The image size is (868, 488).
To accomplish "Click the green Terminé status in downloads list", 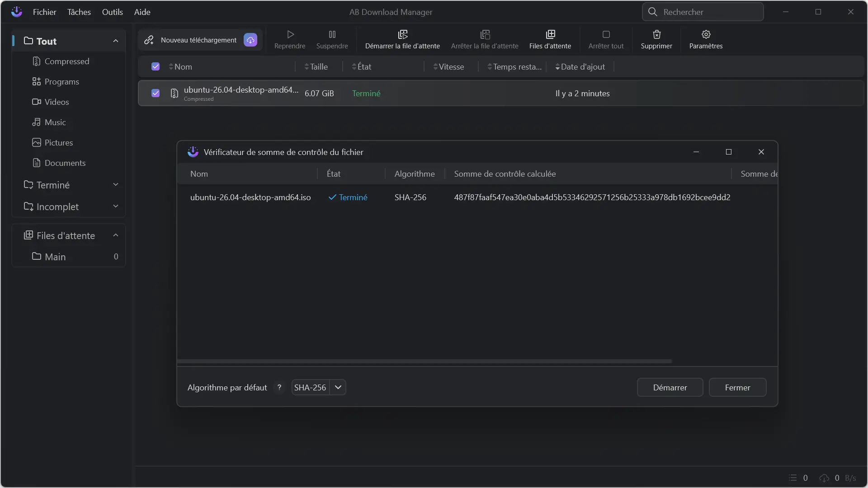I will pos(366,94).
